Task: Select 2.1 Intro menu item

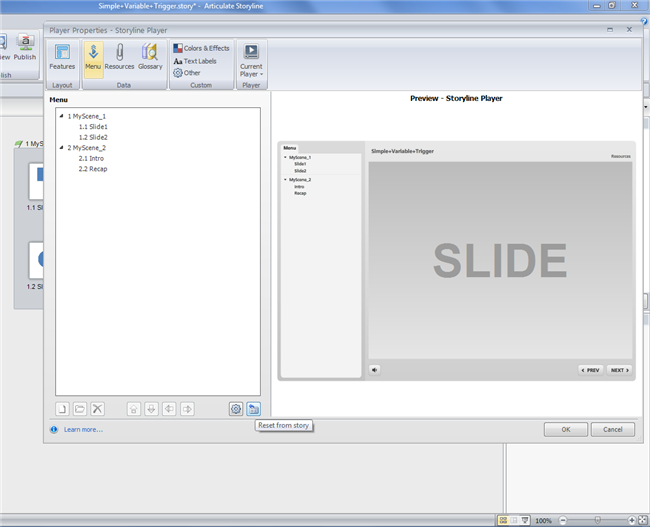Action: (91, 158)
